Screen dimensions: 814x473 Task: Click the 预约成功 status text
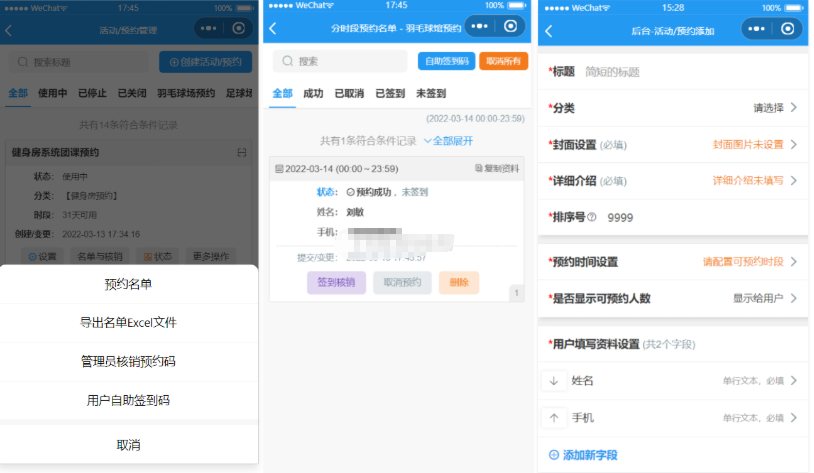(373, 192)
